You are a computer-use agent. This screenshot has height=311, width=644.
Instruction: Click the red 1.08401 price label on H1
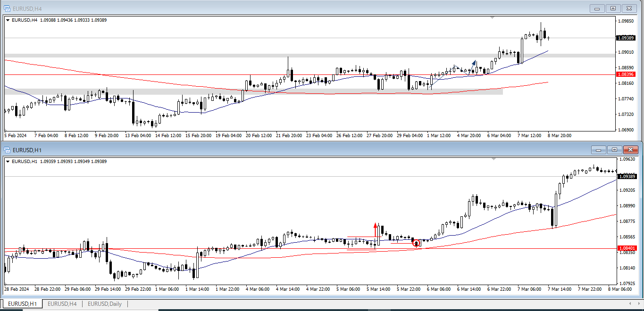627,248
